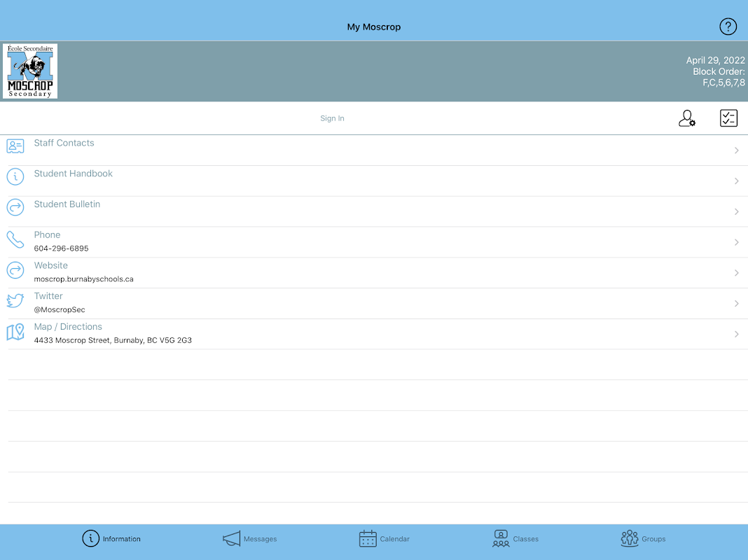This screenshot has height=560, width=748.
Task: Click the Groups people icon
Action: 630,538
